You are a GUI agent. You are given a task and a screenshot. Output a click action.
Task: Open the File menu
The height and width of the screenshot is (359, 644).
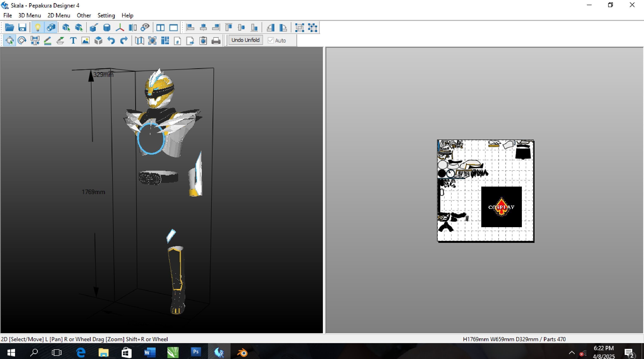8,15
